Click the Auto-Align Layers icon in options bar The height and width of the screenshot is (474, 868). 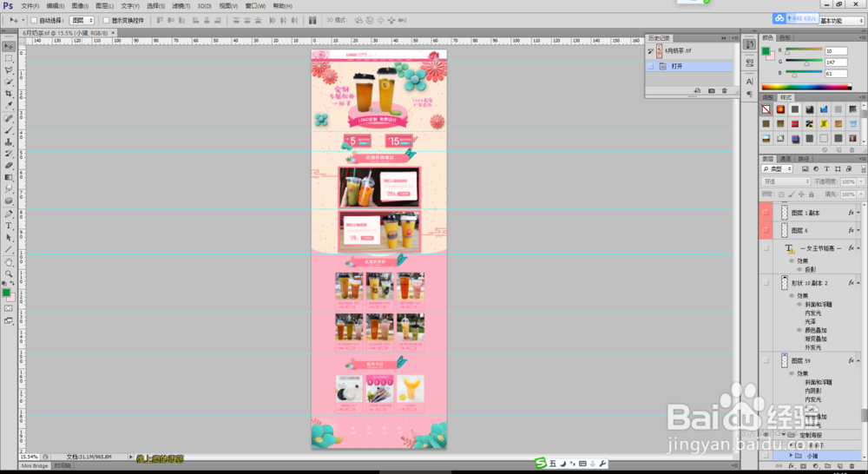pyautogui.click(x=312, y=21)
